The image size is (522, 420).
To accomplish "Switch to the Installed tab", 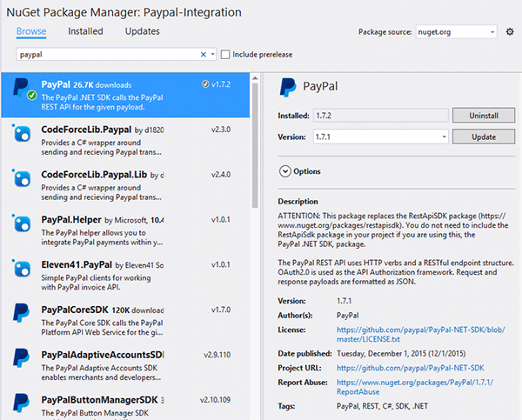I will 85,31.
